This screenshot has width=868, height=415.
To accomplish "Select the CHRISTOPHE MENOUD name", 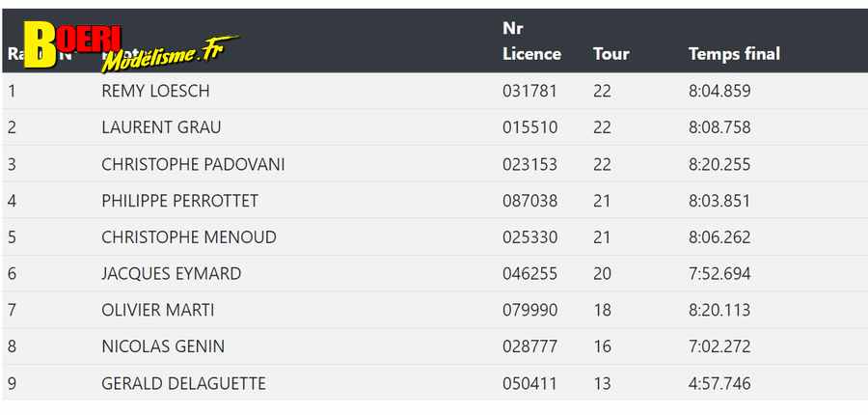I will 189,237.
